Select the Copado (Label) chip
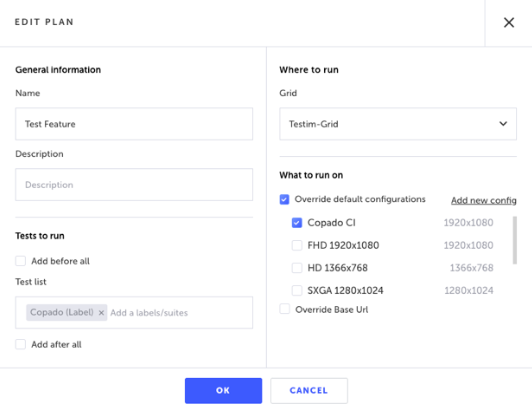Image resolution: width=532 pixels, height=411 pixels. point(62,312)
